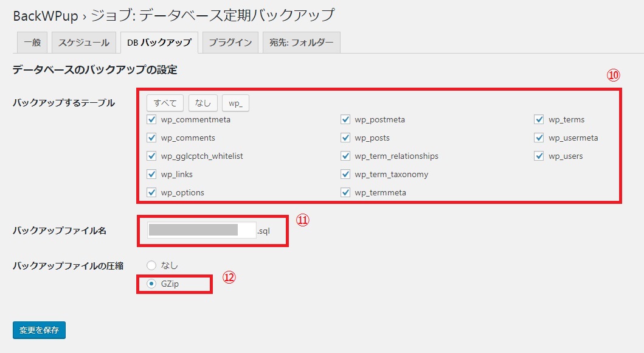Toggle the wp_links checkbox
The image size is (644, 353).
(x=151, y=175)
